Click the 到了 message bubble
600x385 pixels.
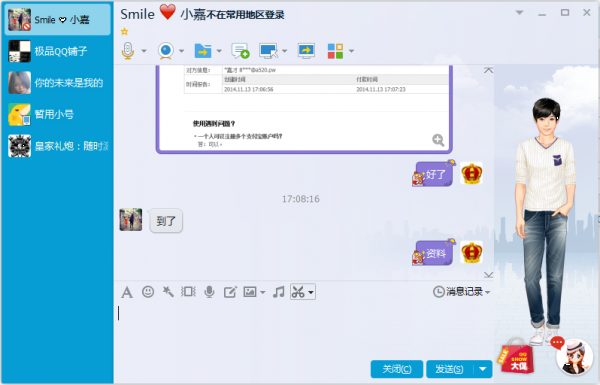pyautogui.click(x=166, y=220)
